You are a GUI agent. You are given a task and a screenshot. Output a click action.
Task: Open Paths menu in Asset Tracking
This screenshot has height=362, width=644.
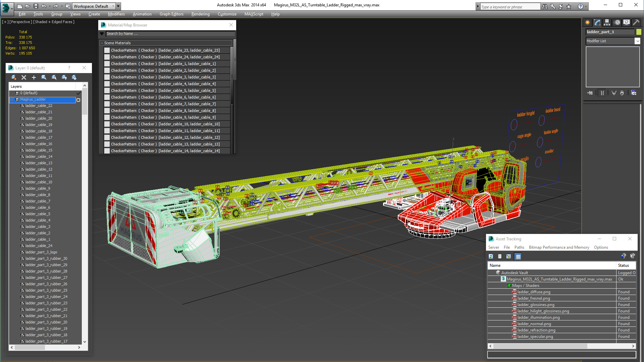519,247
